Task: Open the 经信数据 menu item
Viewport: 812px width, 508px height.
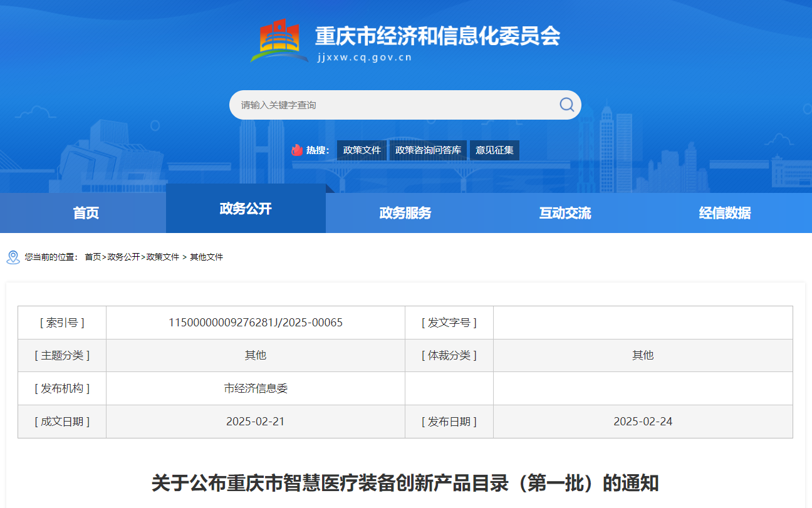Action: point(724,213)
